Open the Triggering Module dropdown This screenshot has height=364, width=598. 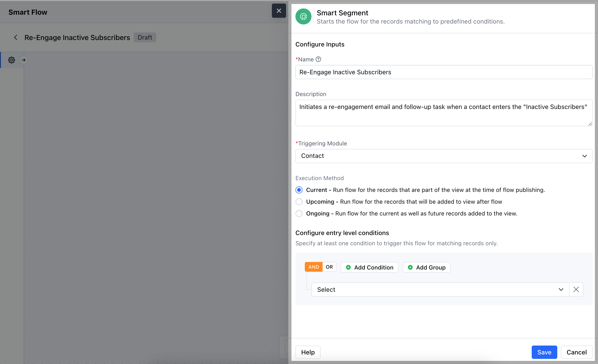click(444, 156)
